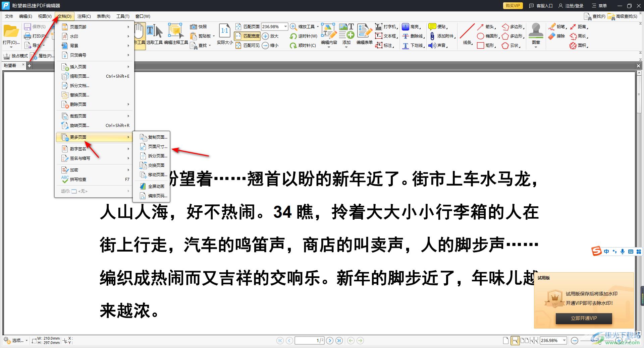The image size is (644, 348).
Task: Select the Arrow (箭头) tool
Action: click(x=486, y=26)
